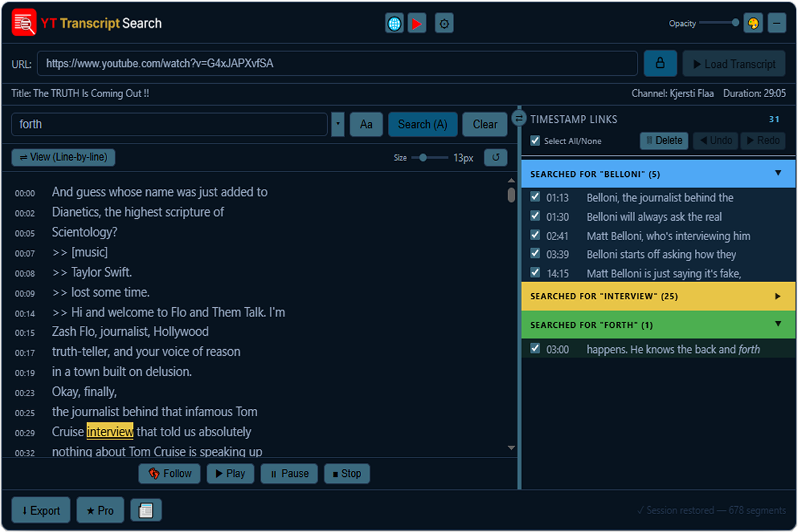This screenshot has height=532, width=798.
Task: Click the 00:14 timestamp in transcript
Action: click(25, 313)
